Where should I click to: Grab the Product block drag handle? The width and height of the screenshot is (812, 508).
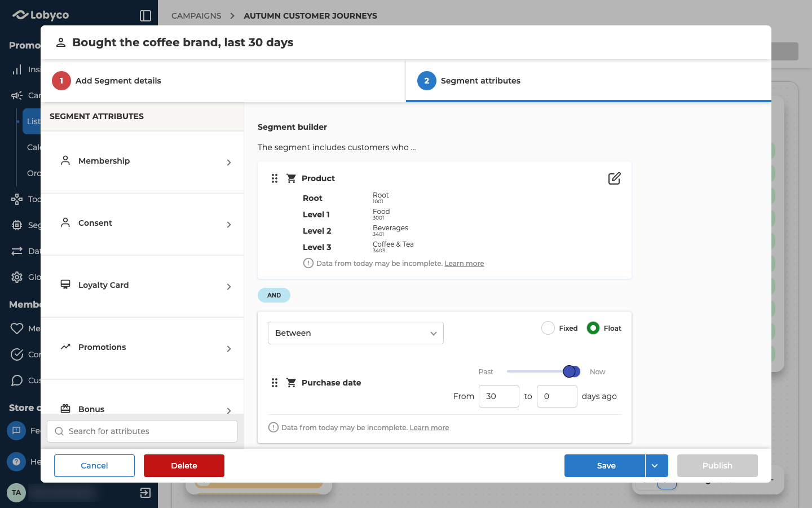coord(275,178)
